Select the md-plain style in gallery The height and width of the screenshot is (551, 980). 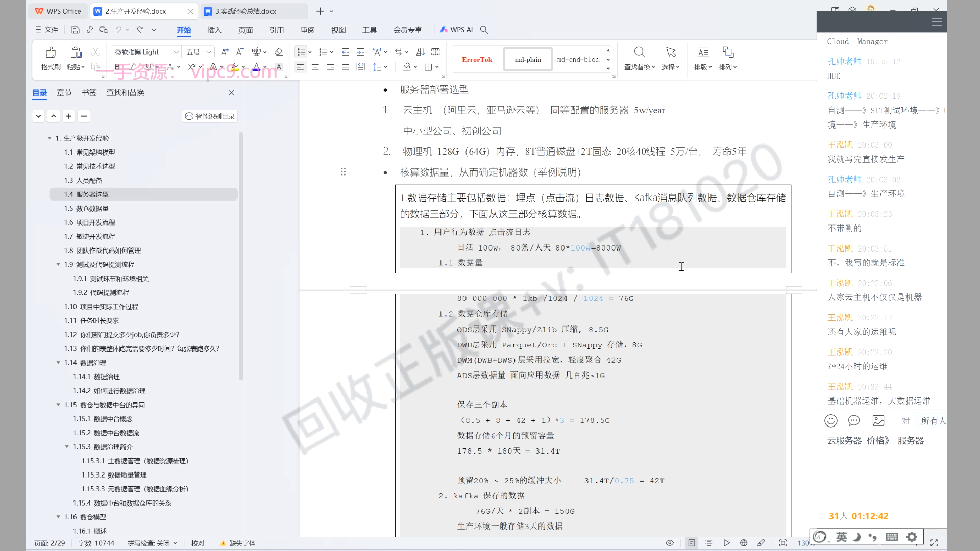528,60
